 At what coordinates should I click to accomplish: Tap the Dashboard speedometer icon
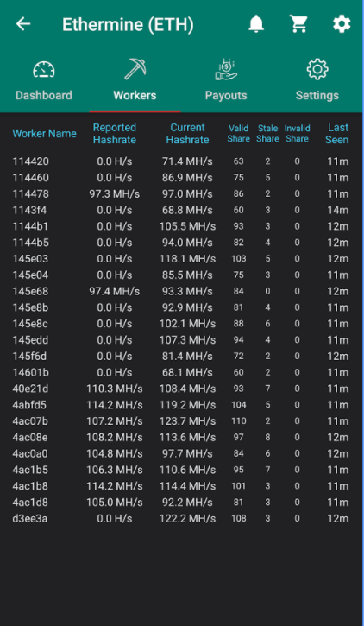coord(44,70)
